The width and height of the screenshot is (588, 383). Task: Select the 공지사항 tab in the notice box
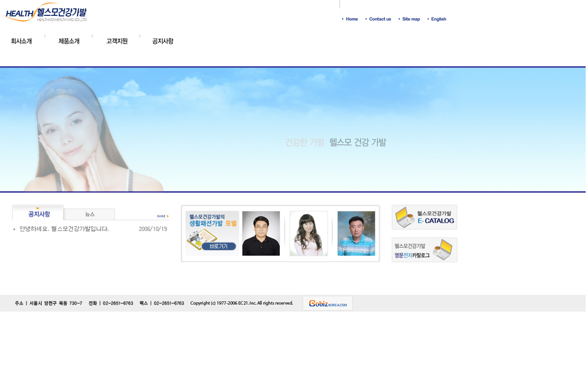(39, 214)
